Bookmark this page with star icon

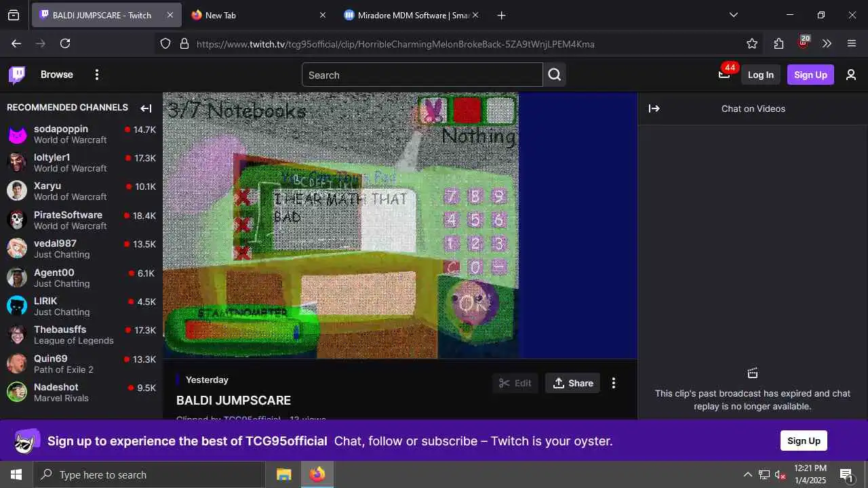[752, 43]
